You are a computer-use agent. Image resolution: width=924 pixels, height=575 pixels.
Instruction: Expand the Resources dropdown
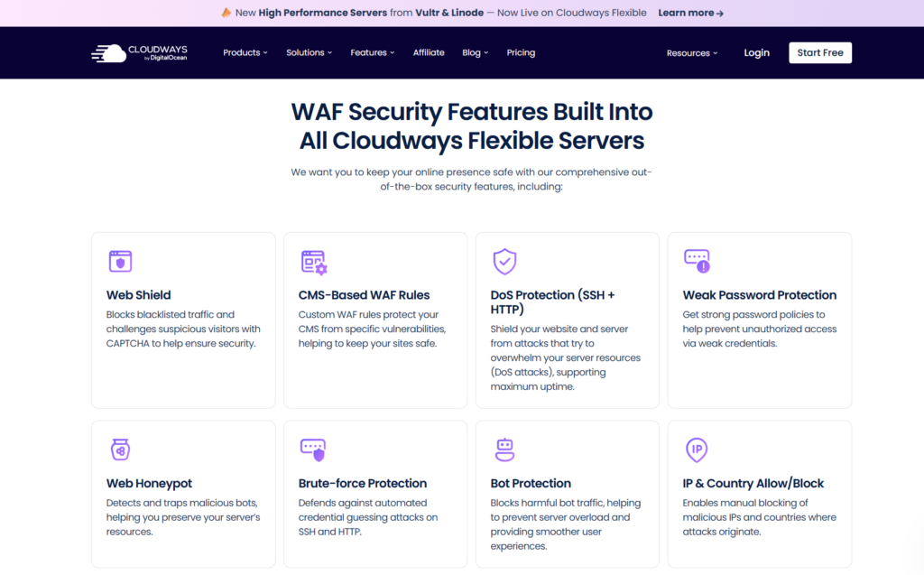click(x=692, y=53)
